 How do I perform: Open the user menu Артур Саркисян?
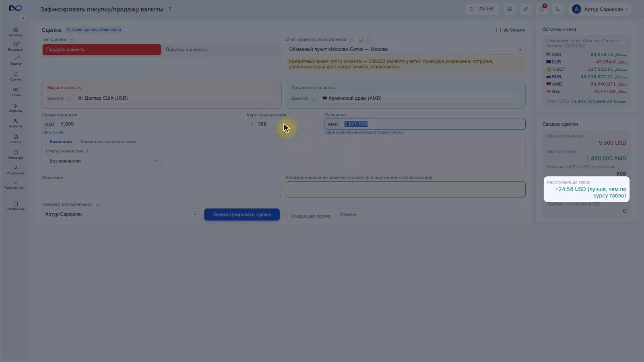point(600,9)
